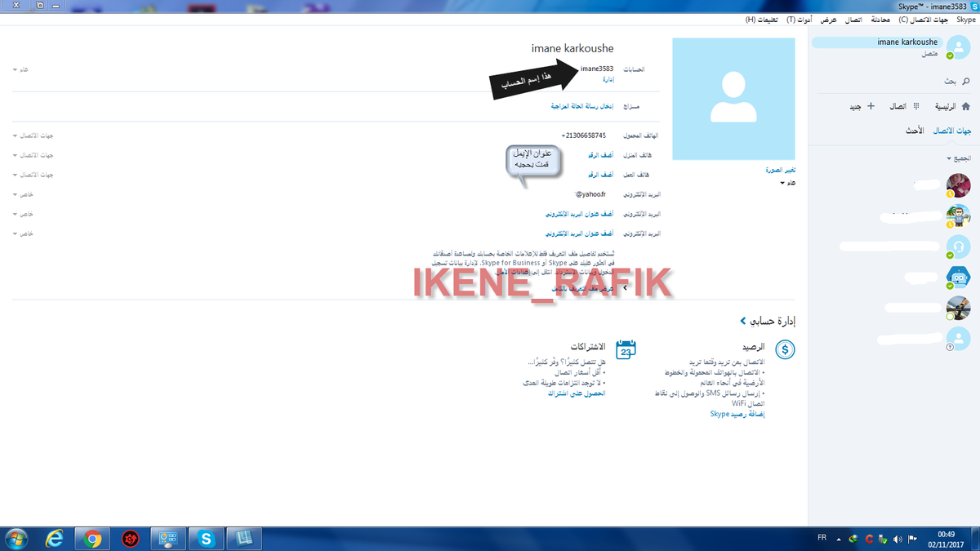This screenshot has height=551, width=980.
Task: Open خاص dropdown for yahoo email row
Action: pyautogui.click(x=22, y=194)
